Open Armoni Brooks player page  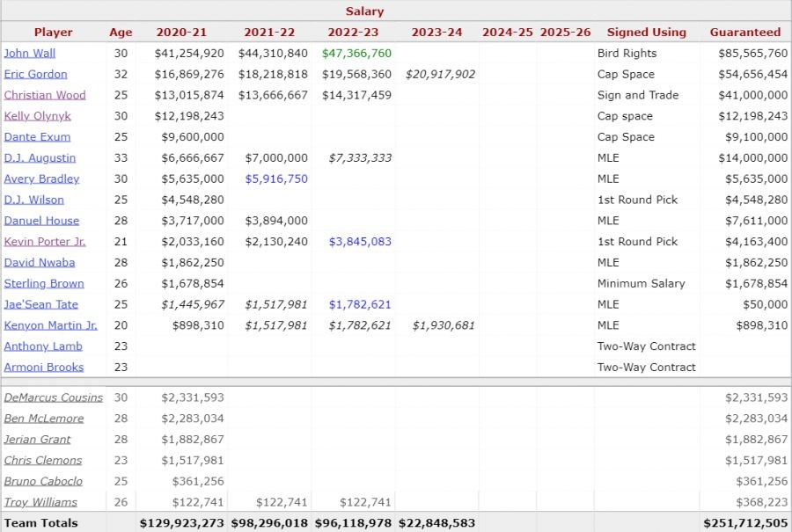click(x=44, y=368)
